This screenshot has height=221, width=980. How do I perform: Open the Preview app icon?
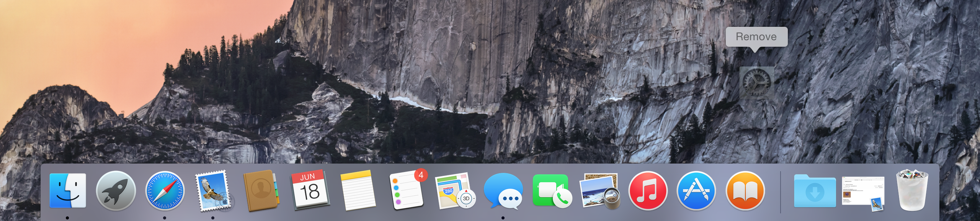[x=600, y=191]
